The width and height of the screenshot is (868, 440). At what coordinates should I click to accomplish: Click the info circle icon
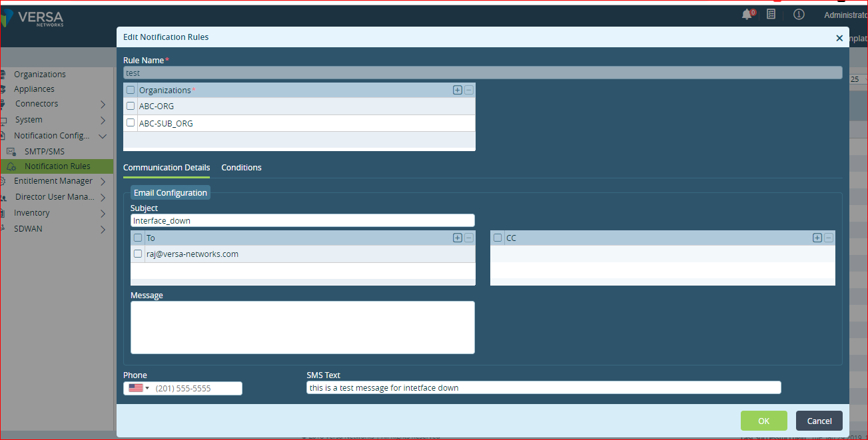[799, 15]
